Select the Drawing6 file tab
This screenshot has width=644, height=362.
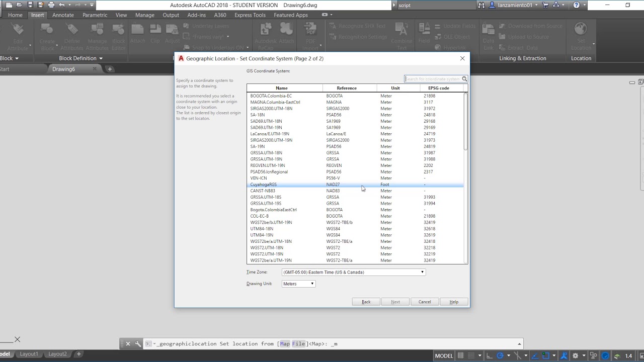click(x=63, y=69)
